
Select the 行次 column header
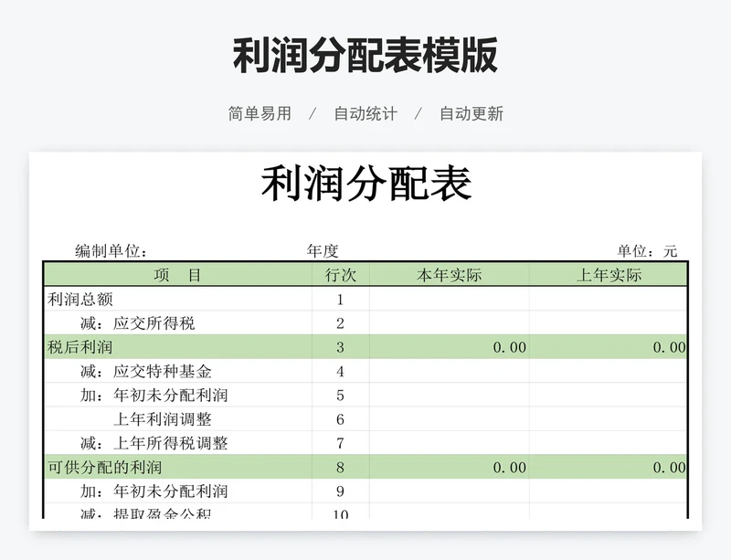click(x=340, y=275)
